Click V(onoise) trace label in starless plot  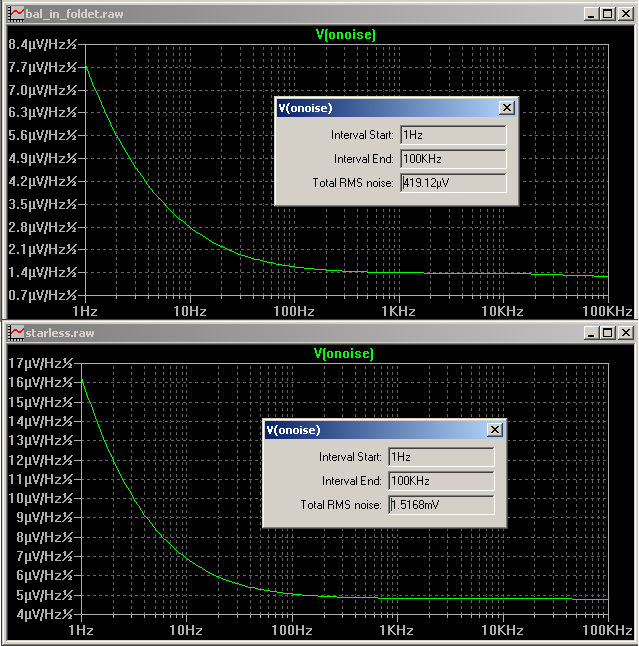click(344, 353)
